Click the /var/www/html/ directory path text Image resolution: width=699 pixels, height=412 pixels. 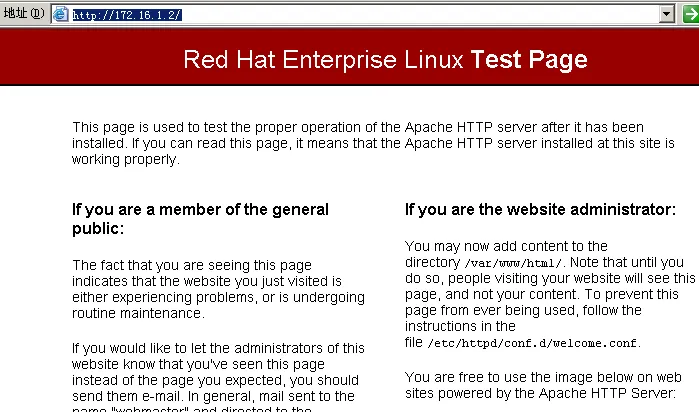point(513,263)
